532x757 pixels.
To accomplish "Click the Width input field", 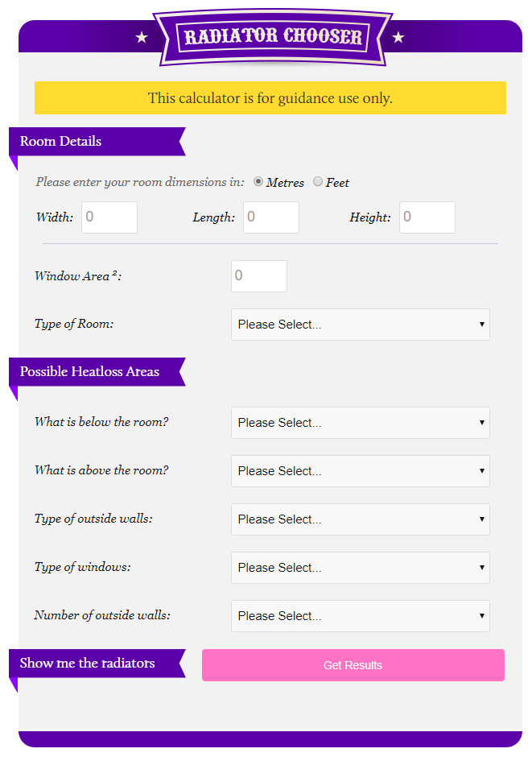I will (x=109, y=217).
